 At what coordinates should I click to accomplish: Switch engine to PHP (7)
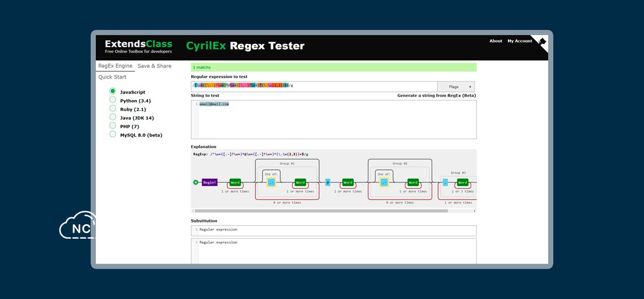[x=112, y=126]
